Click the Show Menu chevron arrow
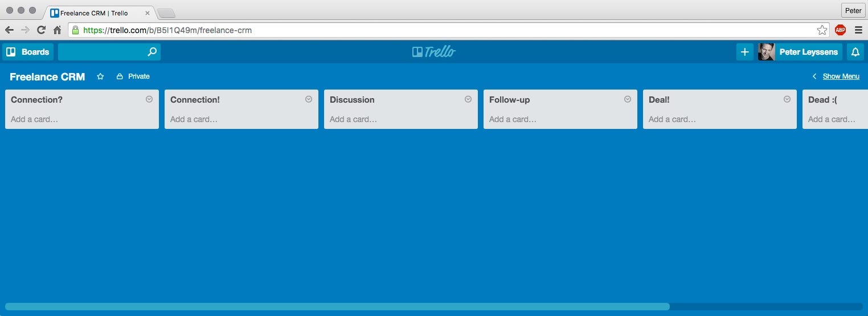 tap(814, 76)
